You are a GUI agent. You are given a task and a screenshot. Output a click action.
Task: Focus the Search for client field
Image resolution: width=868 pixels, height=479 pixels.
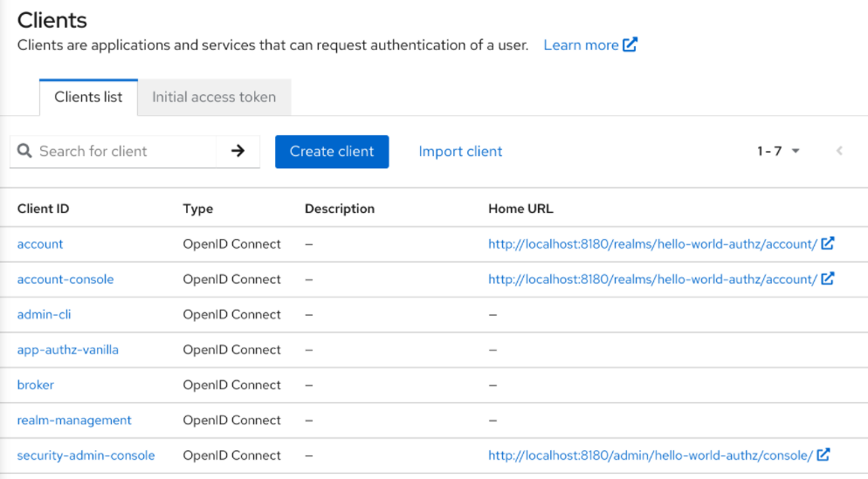pyautogui.click(x=122, y=151)
